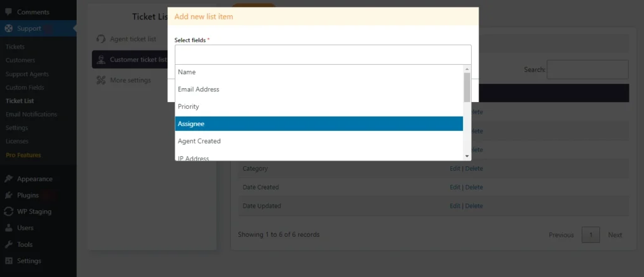644x277 pixels.
Task: Choose Name from the fields dropdown
Action: point(319,72)
